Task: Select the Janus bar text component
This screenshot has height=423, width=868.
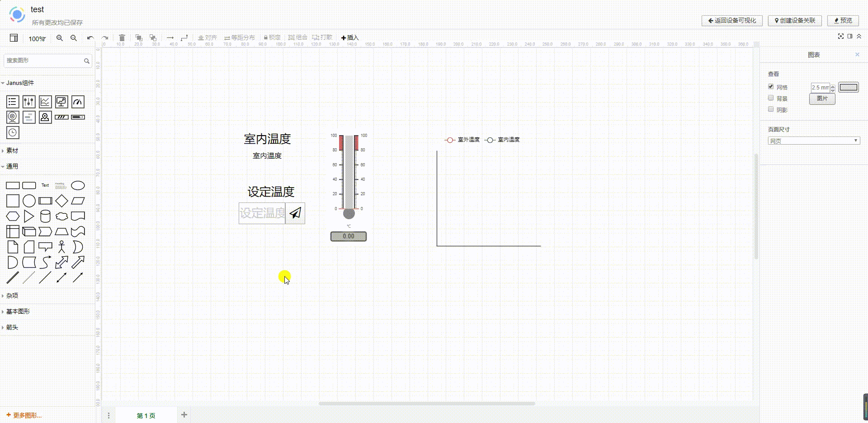Action: click(x=29, y=117)
